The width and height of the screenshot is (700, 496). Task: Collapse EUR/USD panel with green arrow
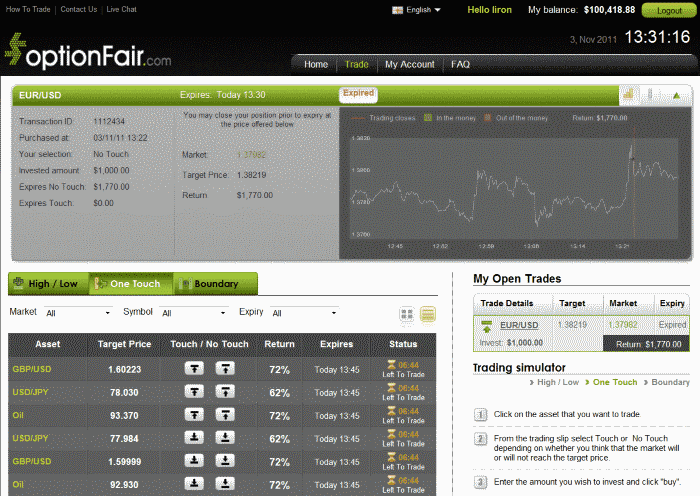tap(676, 95)
